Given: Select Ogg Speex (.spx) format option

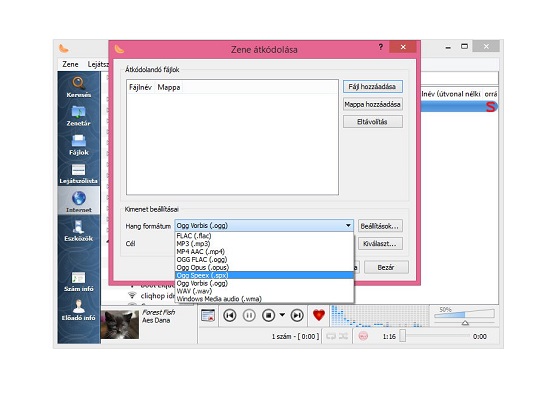Looking at the screenshot, I should (264, 275).
